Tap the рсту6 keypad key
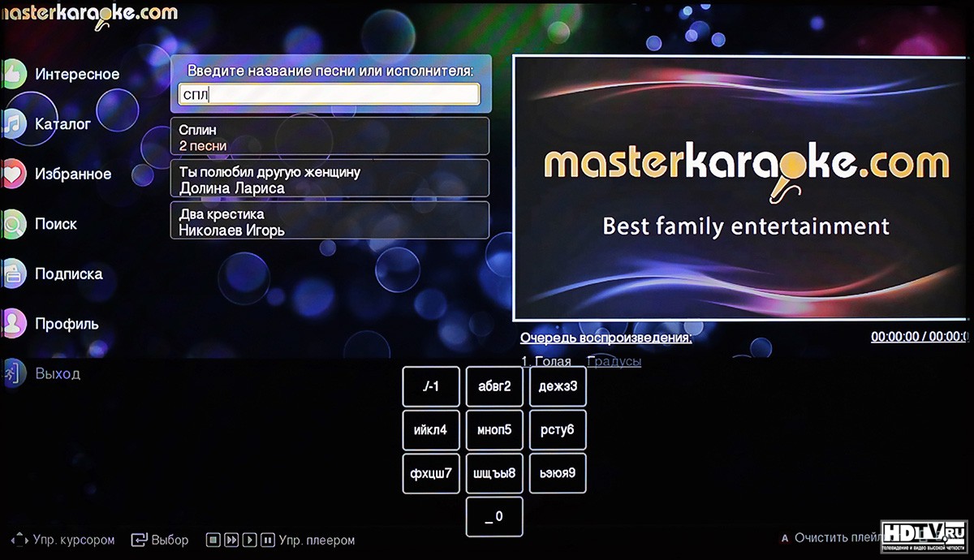 point(558,430)
